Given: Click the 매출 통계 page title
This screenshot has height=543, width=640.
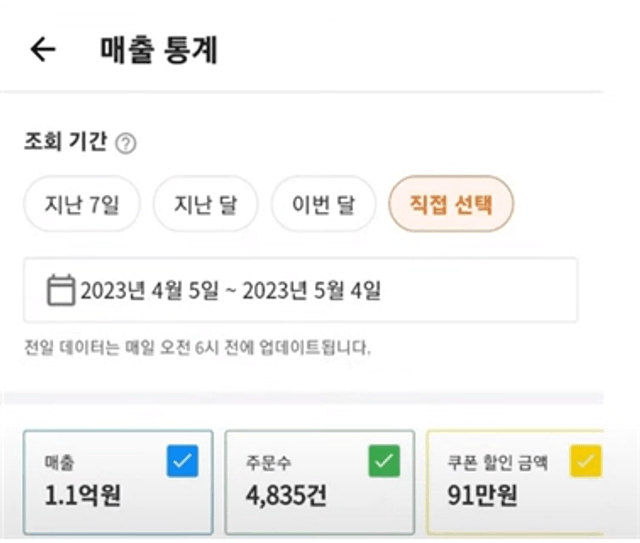Looking at the screenshot, I should pyautogui.click(x=159, y=50).
